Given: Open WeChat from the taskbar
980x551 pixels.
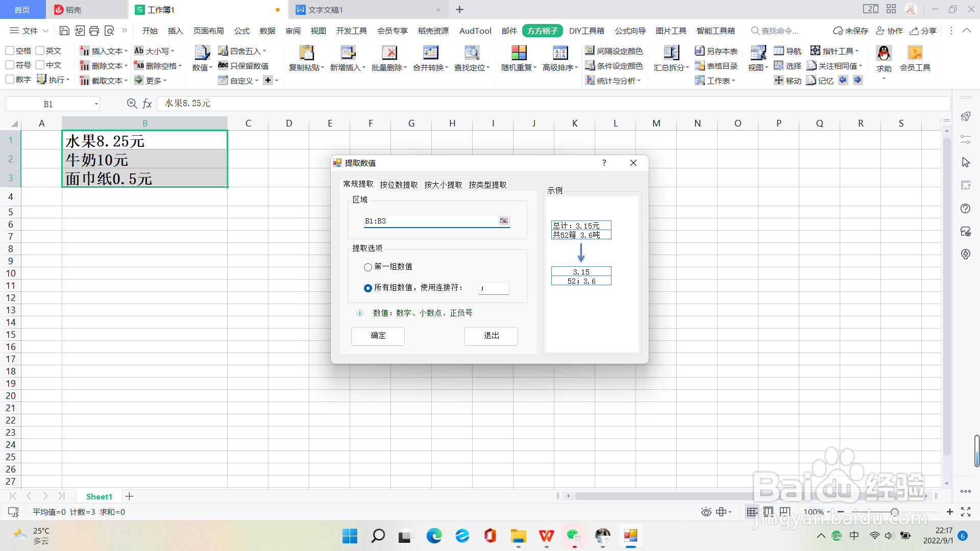Looking at the screenshot, I should tap(574, 536).
